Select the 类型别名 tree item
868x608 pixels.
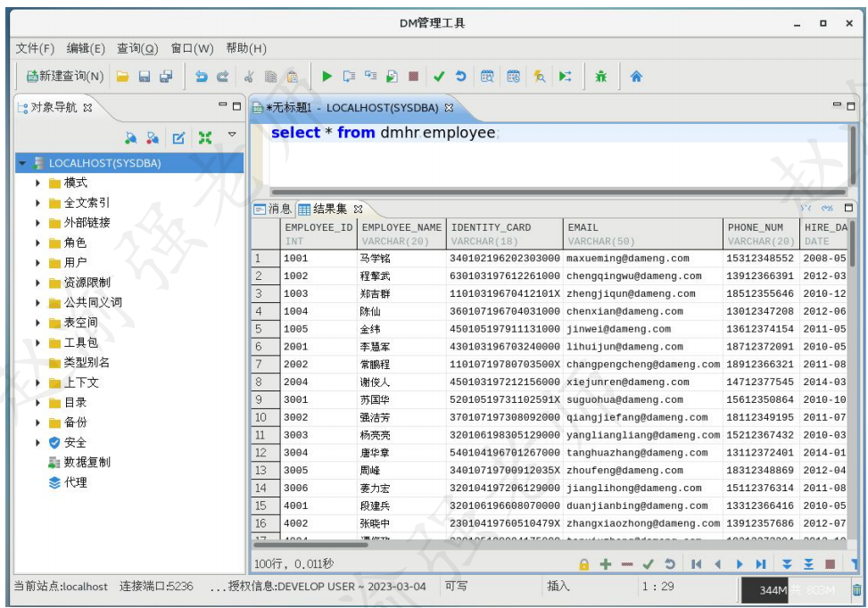(x=79, y=363)
